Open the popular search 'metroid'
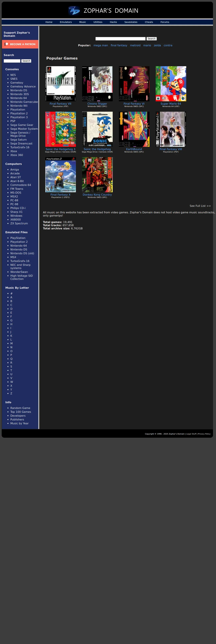Image resolution: width=216 pixels, height=644 pixels. tap(135, 45)
